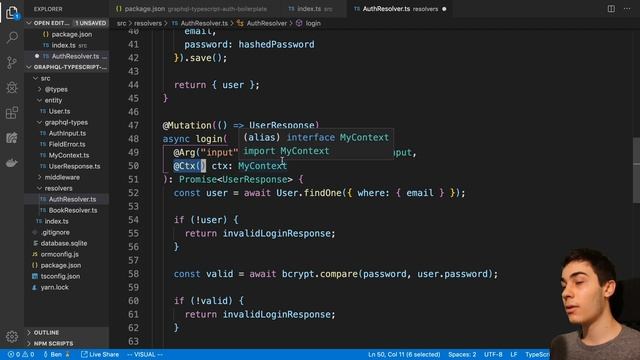Open the editor More Actions ellipsis

[x=627, y=9]
